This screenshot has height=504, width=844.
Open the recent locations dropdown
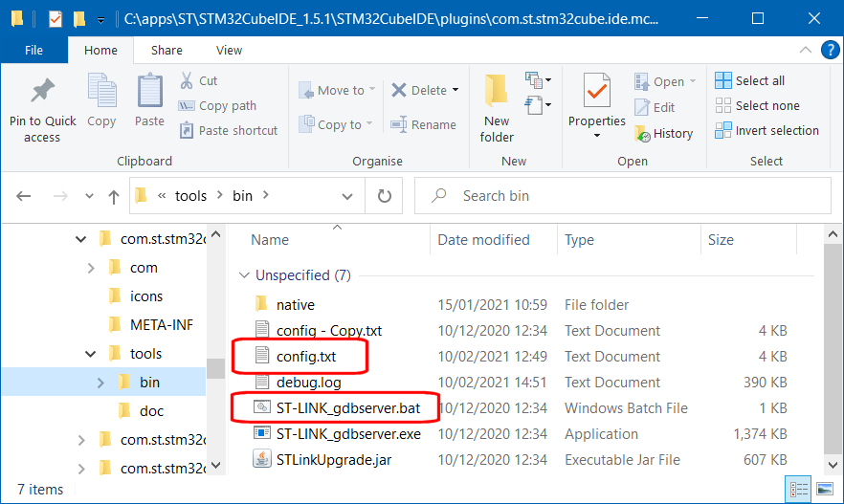(x=89, y=196)
